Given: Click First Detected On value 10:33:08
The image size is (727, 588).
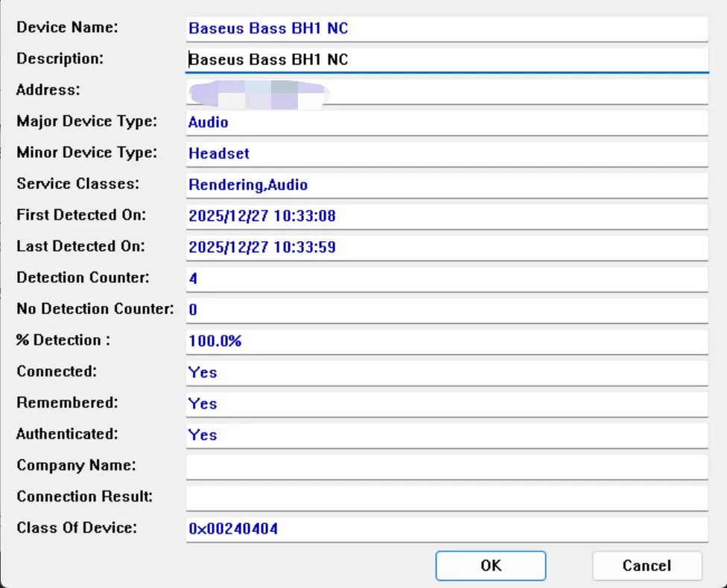Looking at the screenshot, I should click(x=447, y=217).
